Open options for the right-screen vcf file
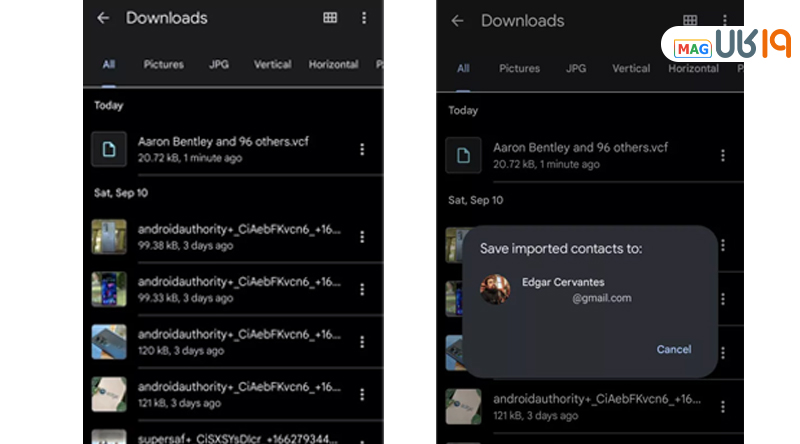This screenshot has height=444, width=800. point(722,155)
